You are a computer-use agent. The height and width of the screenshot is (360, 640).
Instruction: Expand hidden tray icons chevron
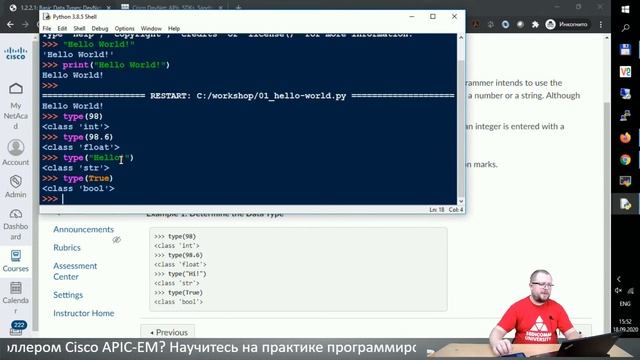click(619, 279)
